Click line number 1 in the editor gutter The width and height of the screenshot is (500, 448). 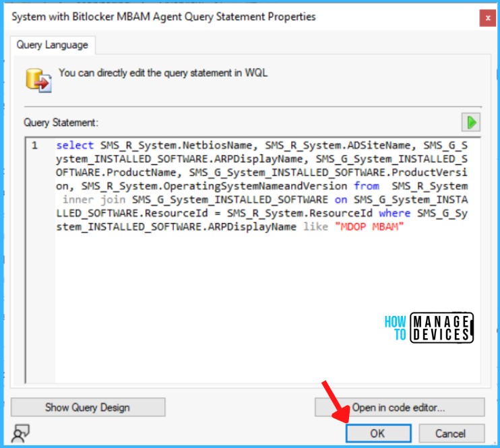[x=34, y=146]
